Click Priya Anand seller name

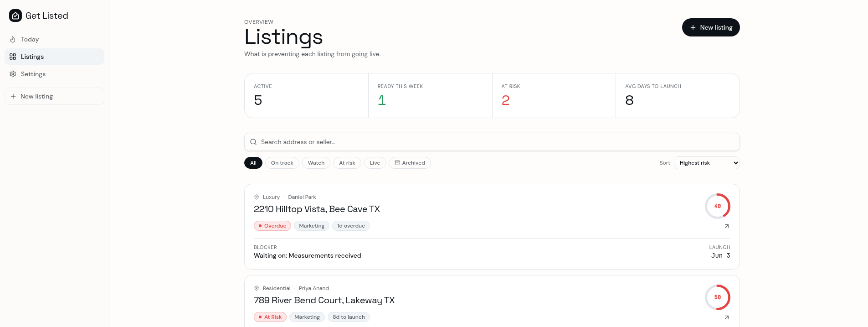314,288
